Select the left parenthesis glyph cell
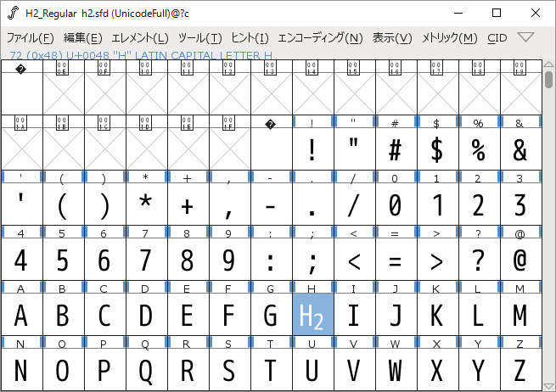This screenshot has width=556, height=392. (x=64, y=204)
